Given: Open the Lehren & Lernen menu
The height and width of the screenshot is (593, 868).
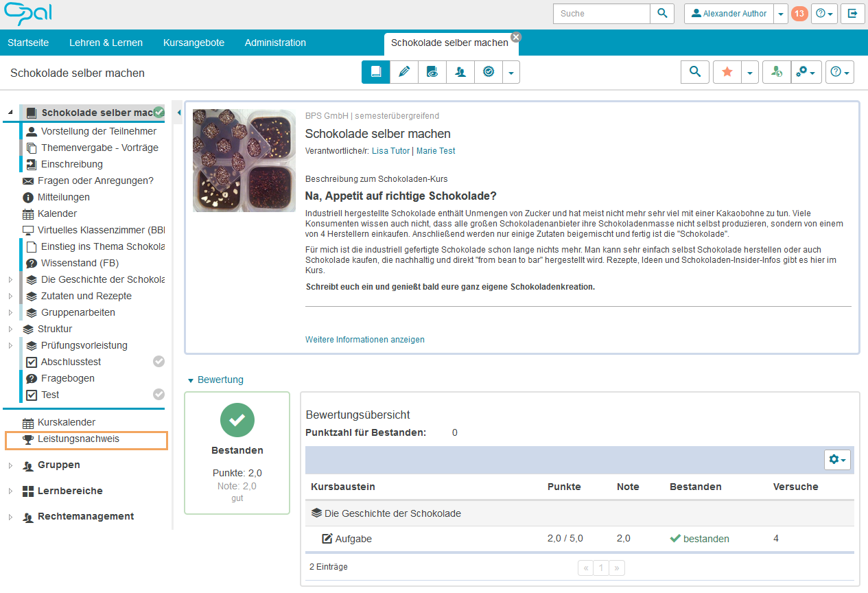Looking at the screenshot, I should click(x=106, y=43).
